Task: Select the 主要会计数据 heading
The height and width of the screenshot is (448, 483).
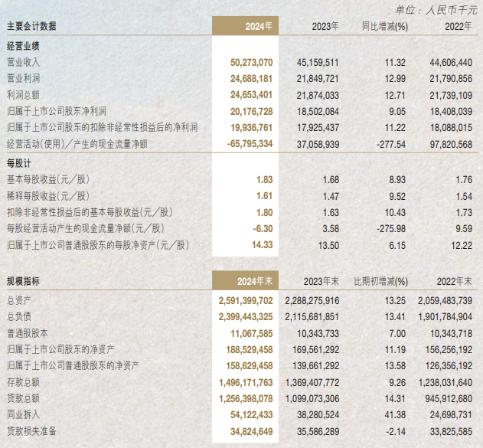Action: (x=31, y=26)
